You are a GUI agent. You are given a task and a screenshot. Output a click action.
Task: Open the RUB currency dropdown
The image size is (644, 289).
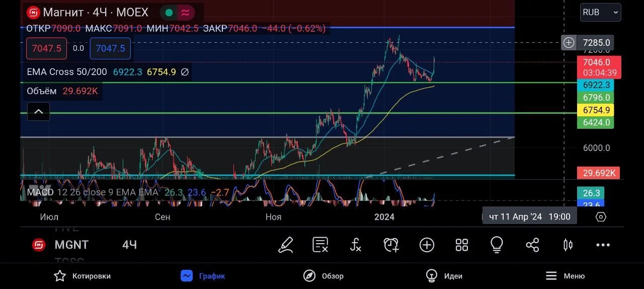601,12
